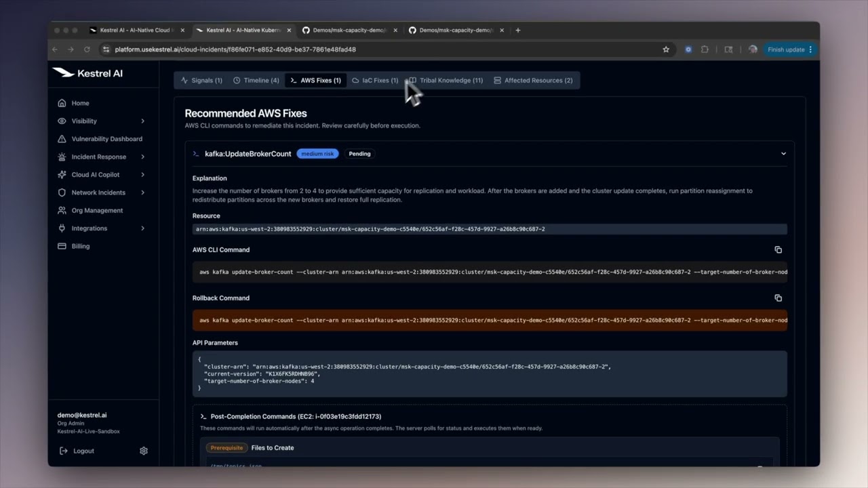Expand the Incident Response submenu chevron
This screenshot has width=868, height=488.
point(142,157)
